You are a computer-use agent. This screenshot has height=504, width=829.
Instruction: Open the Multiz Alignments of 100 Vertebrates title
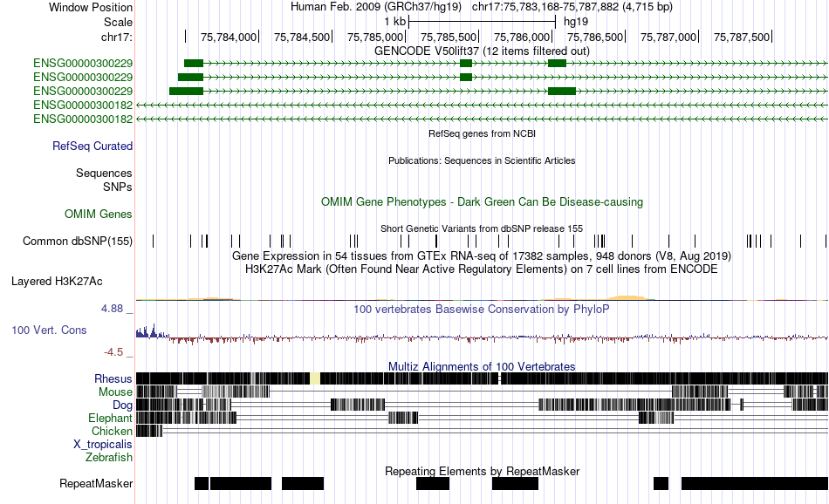pos(482,366)
